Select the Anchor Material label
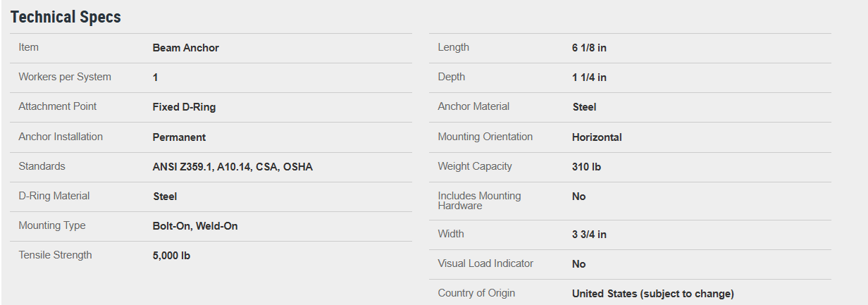This screenshot has width=868, height=305. (473, 106)
